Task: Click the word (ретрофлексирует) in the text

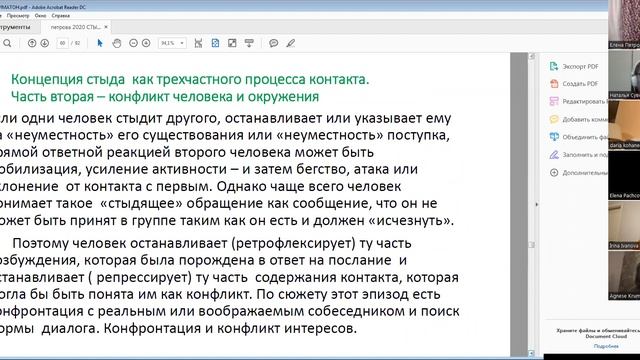Action: click(x=293, y=243)
